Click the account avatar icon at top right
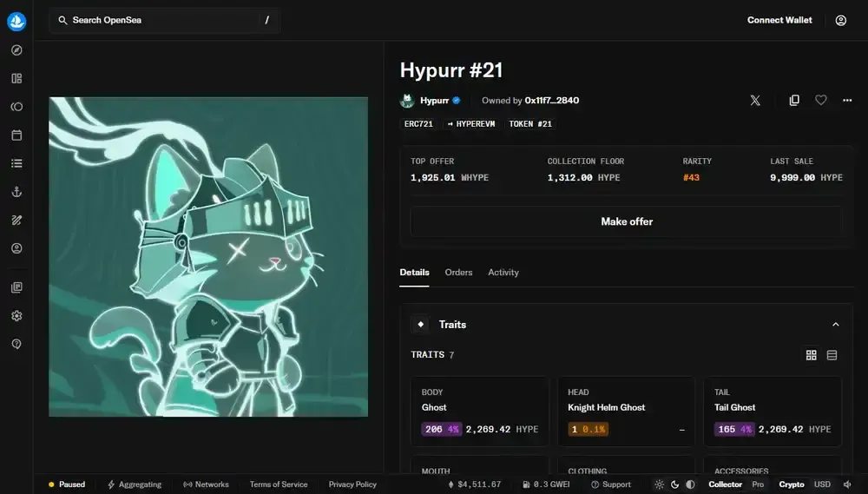 tap(840, 21)
